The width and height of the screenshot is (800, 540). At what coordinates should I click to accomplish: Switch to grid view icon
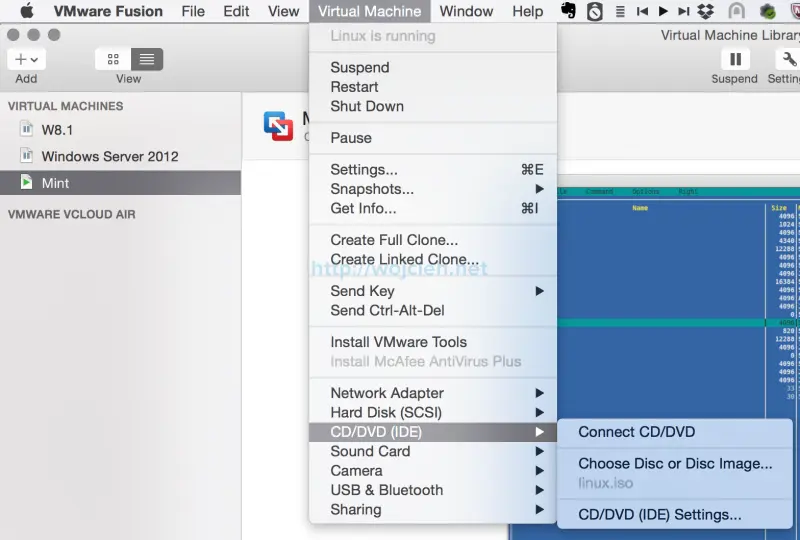point(113,59)
